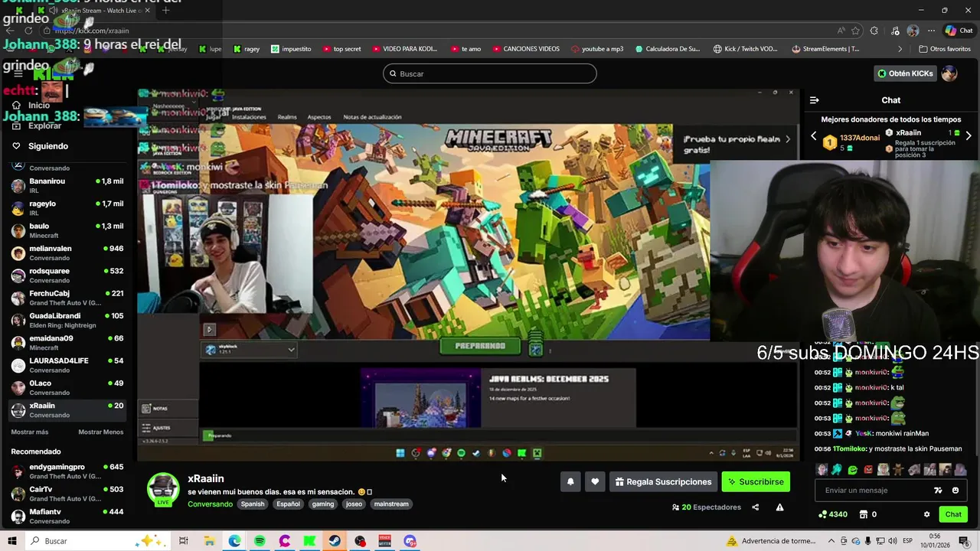Follow the channel with the heart icon
The image size is (980, 551).
(595, 481)
